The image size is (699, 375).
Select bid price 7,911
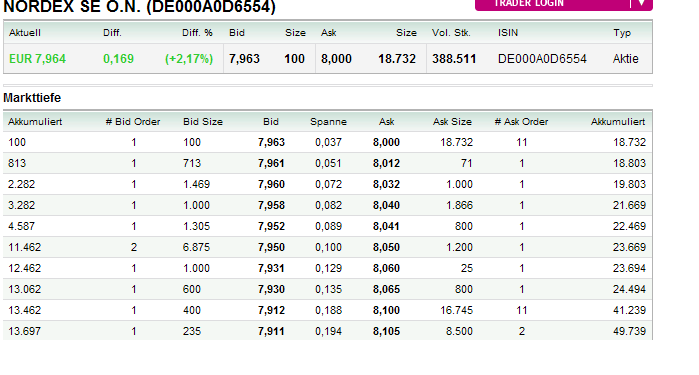point(271,331)
